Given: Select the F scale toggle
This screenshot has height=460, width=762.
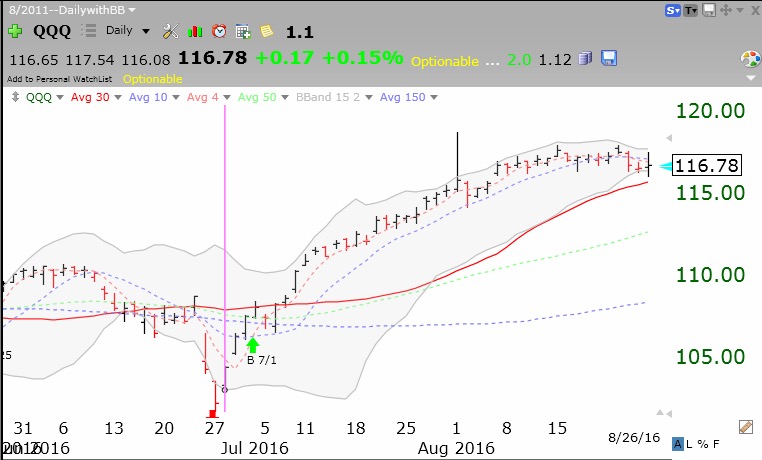Looking at the screenshot, I should (x=716, y=443).
